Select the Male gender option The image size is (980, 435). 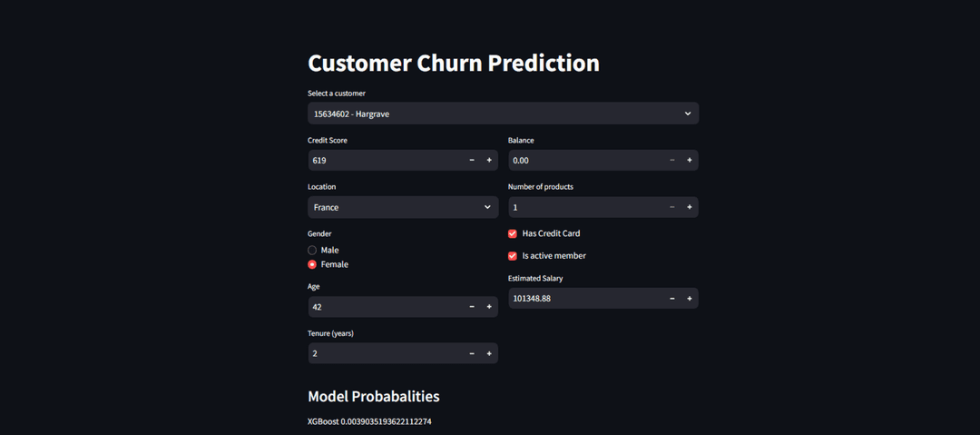coord(312,250)
